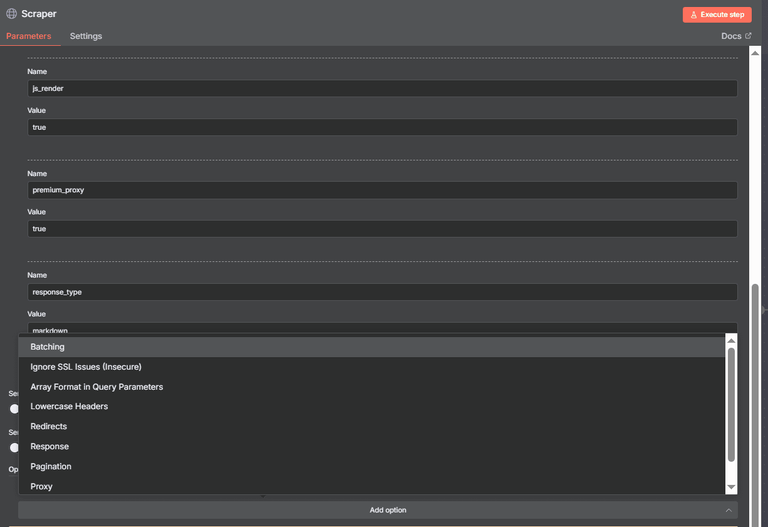Screen dimensions: 768x527
Task: Switch to the Parameters tab
Action: [28, 36]
